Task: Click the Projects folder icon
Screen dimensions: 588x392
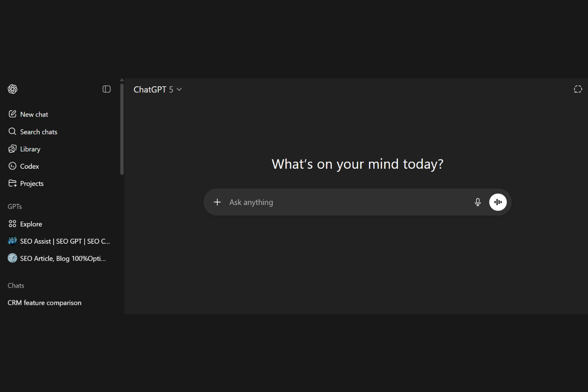Action: 12,183
